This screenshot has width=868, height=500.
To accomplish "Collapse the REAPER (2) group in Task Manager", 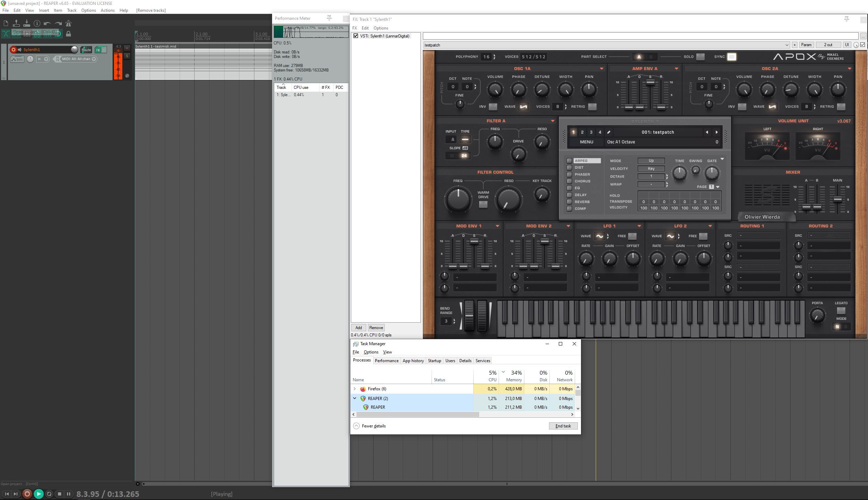I will (354, 398).
